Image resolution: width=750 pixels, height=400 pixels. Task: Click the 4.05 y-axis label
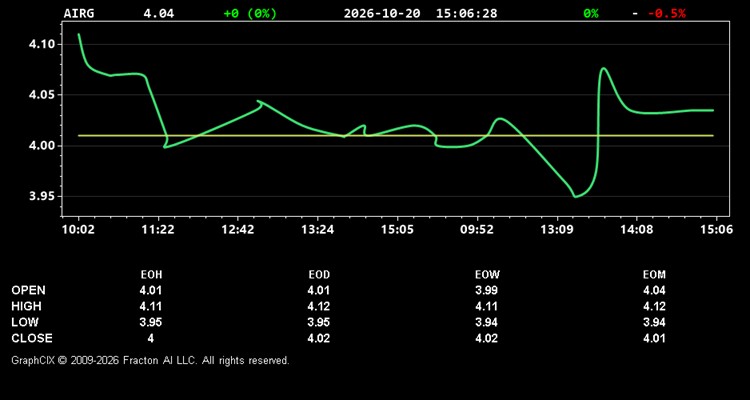pos(42,95)
